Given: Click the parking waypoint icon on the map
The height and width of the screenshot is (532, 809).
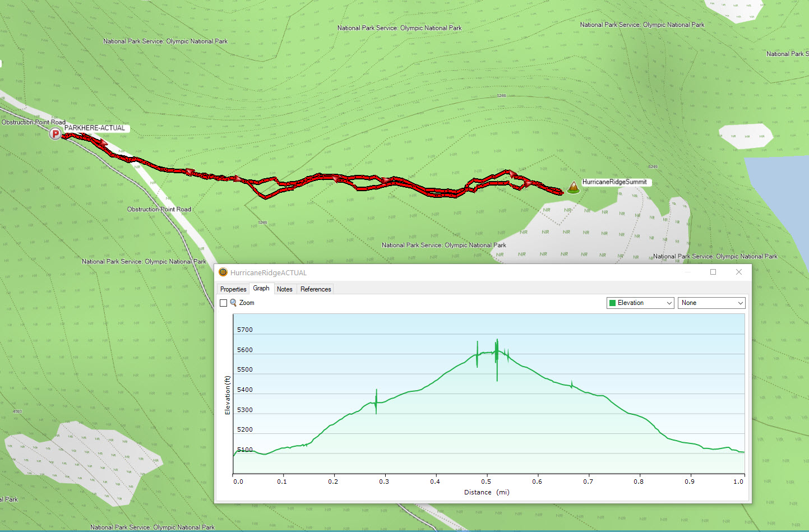Looking at the screenshot, I should 55,134.
